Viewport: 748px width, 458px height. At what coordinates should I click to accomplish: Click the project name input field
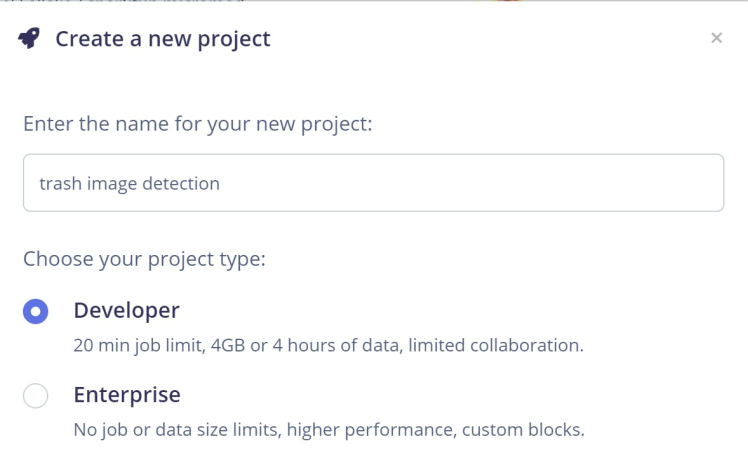(x=373, y=183)
